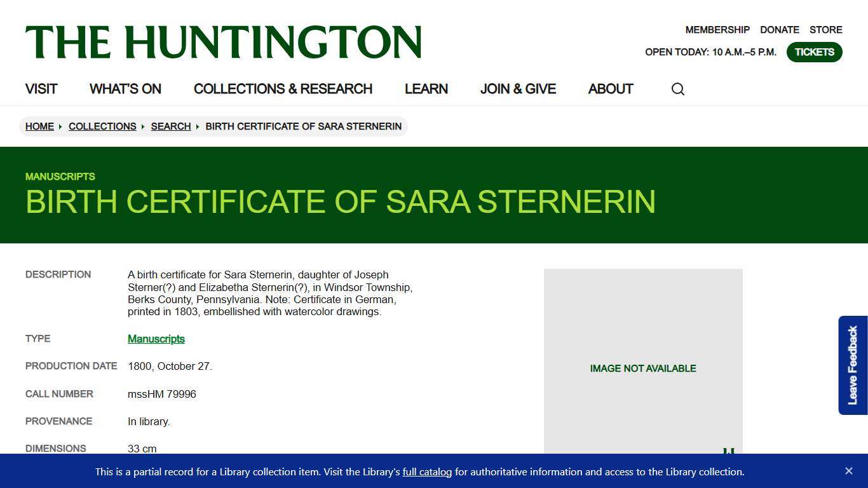The image size is (868, 488).
Task: Open the Library's full catalog link
Action: [x=426, y=472]
